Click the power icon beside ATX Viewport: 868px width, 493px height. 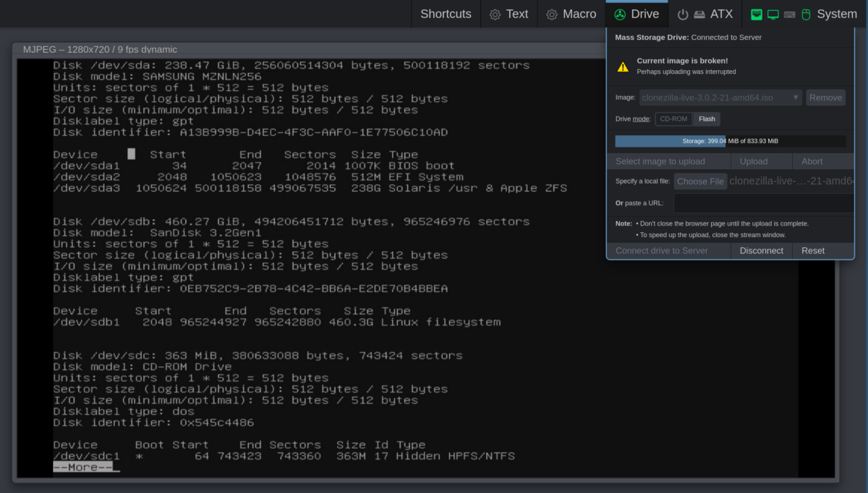pos(684,14)
